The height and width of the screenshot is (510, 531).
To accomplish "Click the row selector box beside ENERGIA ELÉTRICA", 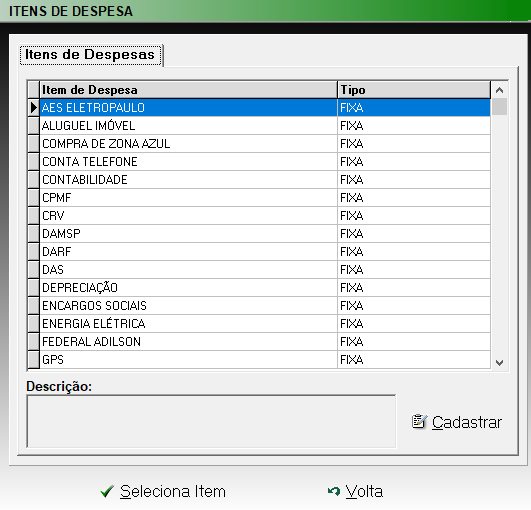I will coord(34,323).
